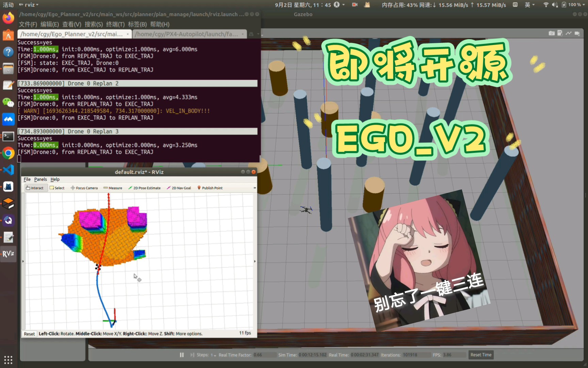Click the screen recording indicator icon
Viewport: 588px width, 368px height.
(355, 5)
